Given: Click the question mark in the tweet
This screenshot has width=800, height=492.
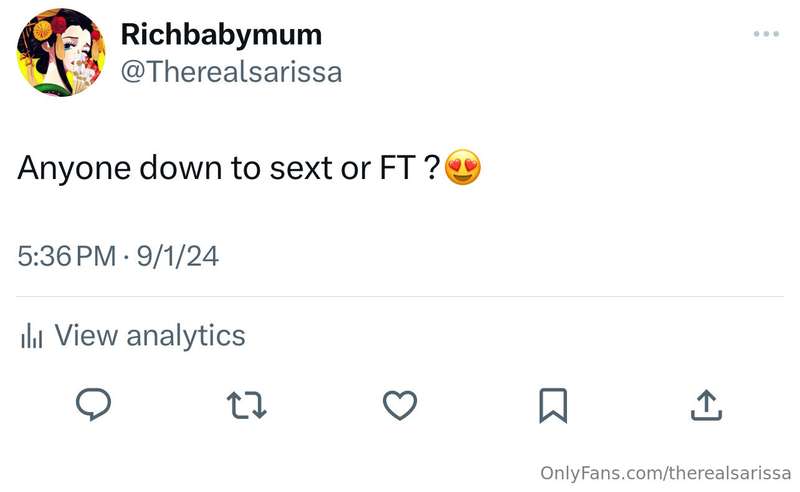Looking at the screenshot, I should click(x=432, y=167).
